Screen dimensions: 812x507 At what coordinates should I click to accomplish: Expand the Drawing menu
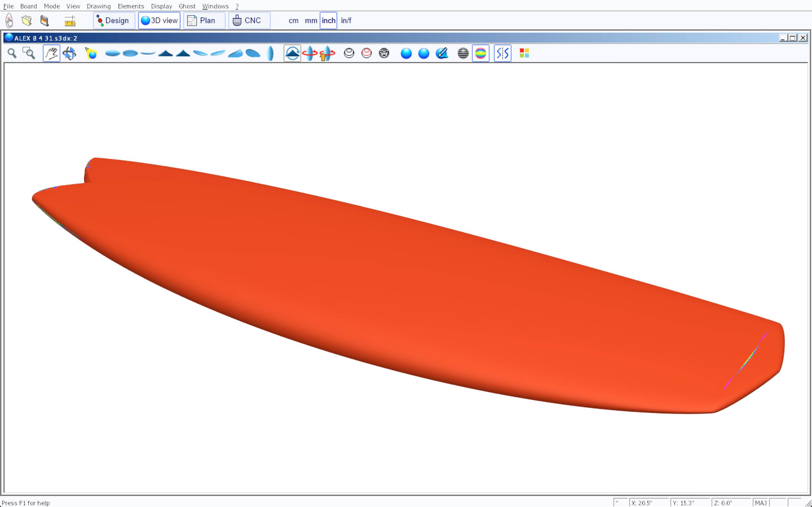(x=99, y=6)
